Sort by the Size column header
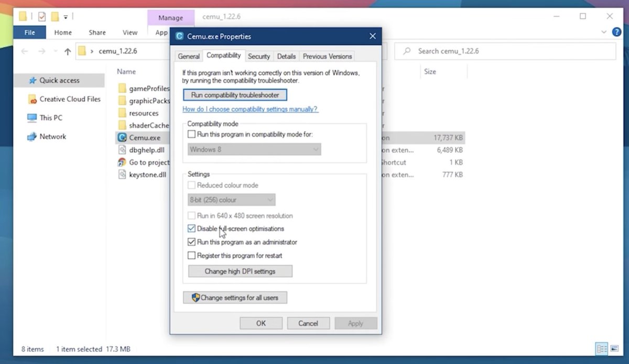Viewport: 629px width, 364px height. point(430,72)
